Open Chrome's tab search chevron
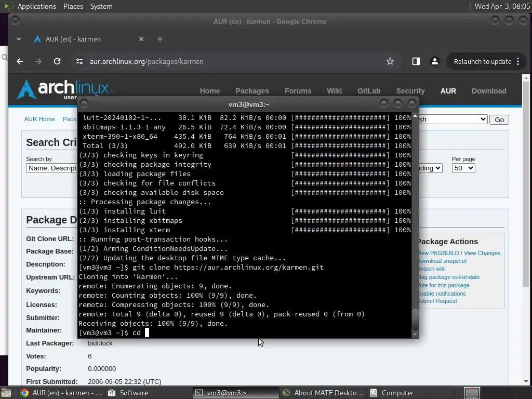The image size is (532, 399). click(x=19, y=39)
